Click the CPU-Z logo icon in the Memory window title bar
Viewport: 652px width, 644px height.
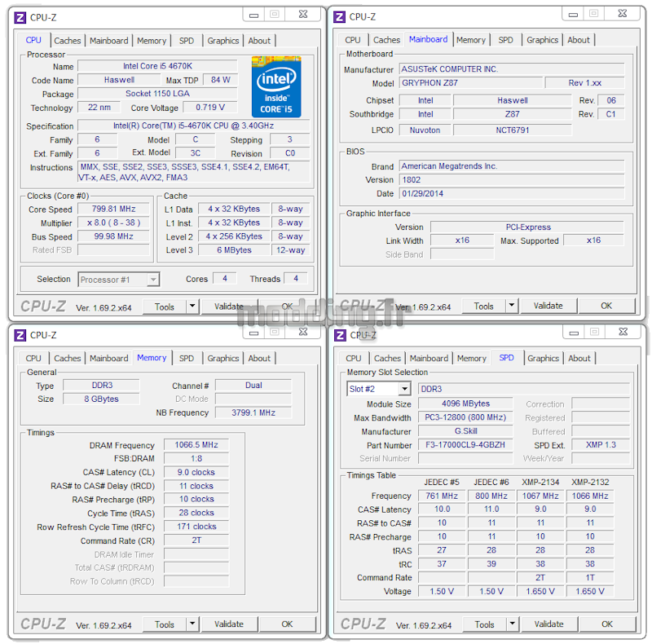pyautogui.click(x=20, y=335)
